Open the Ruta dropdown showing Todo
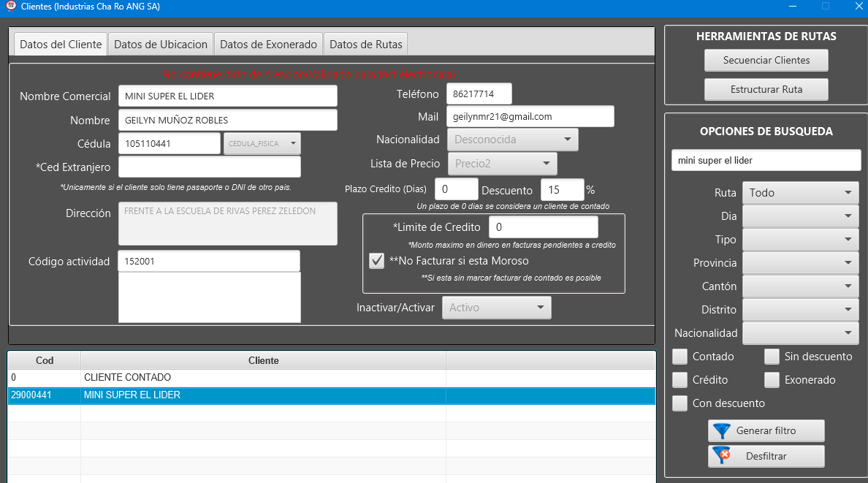868x483 pixels. (800, 193)
